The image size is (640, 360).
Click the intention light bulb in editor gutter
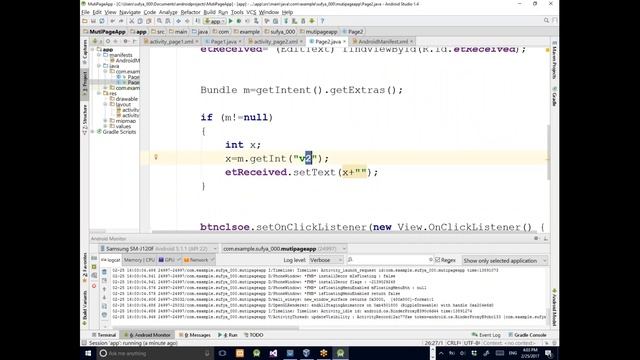click(x=156, y=157)
